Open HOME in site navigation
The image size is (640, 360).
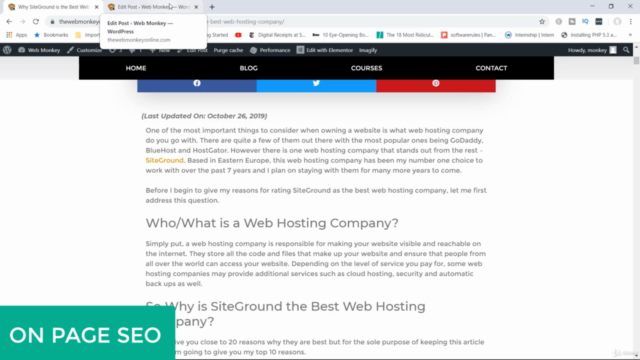[136, 68]
